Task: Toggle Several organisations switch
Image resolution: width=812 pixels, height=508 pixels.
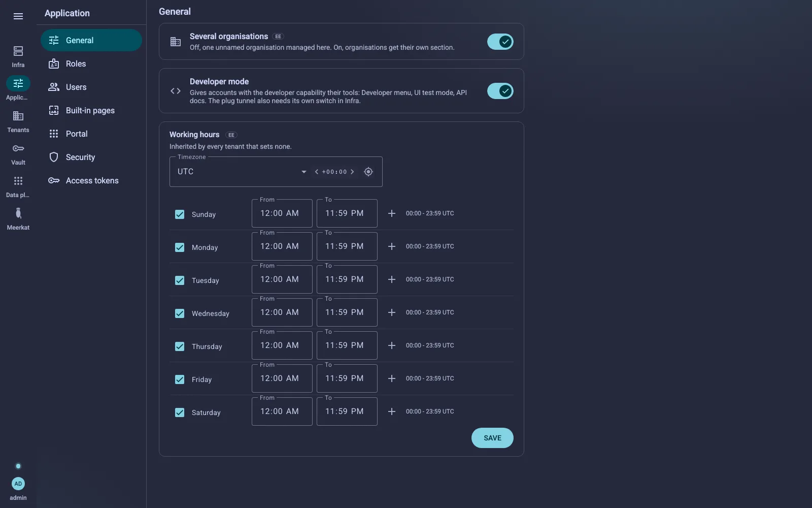Action: click(x=500, y=42)
